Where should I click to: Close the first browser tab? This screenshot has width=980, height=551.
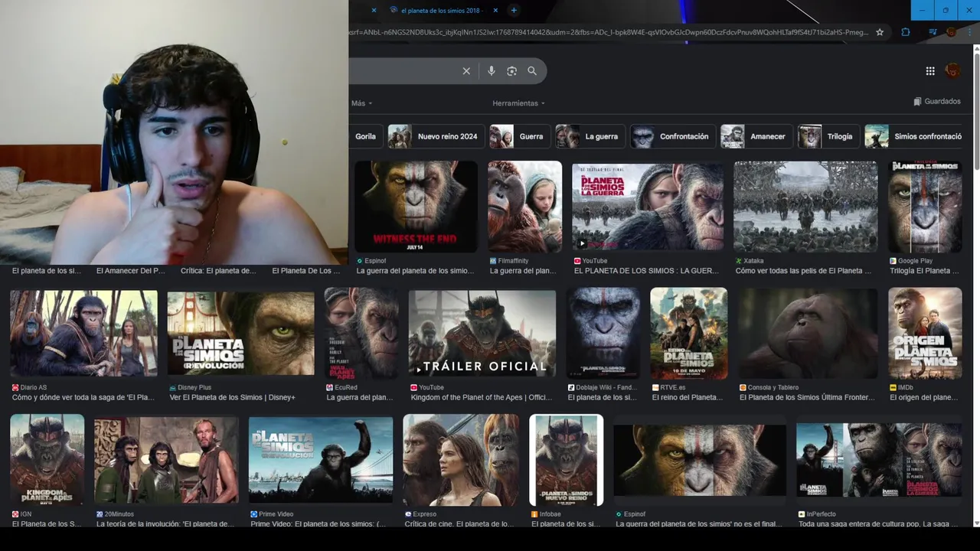pyautogui.click(x=374, y=10)
